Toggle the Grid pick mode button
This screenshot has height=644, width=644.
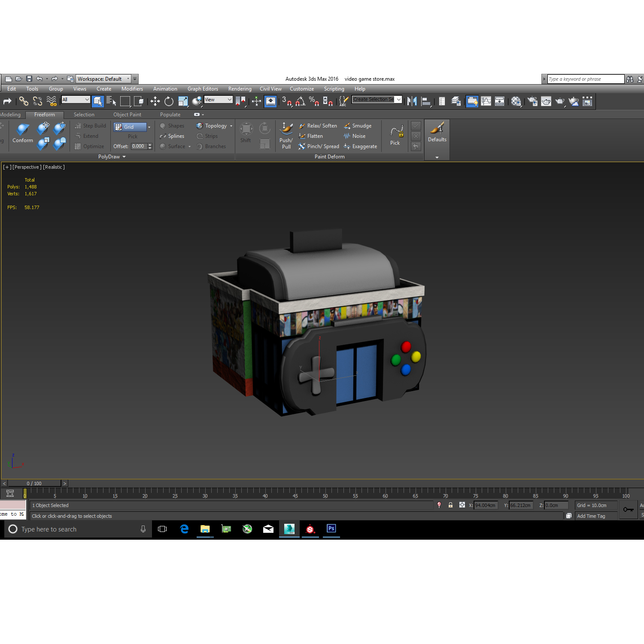tap(129, 127)
